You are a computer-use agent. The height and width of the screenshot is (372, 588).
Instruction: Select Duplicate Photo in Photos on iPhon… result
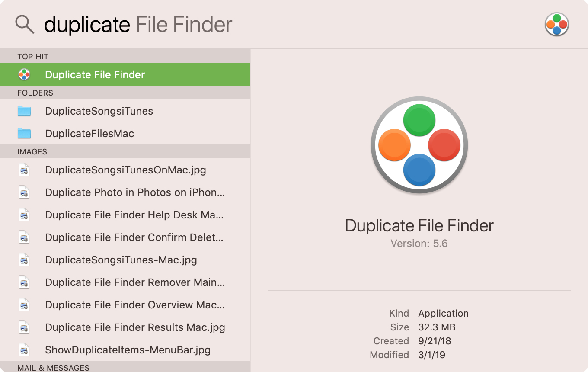pos(125,192)
